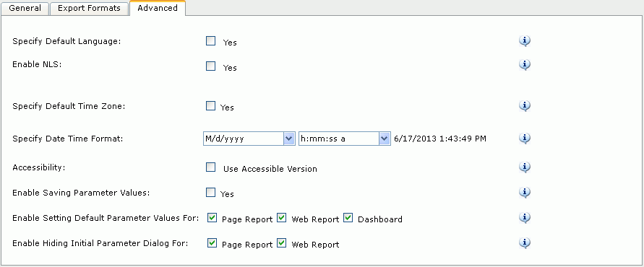644x267 pixels.
Task: Show info for Hiding Initial Parameter Dialog
Action: [525, 242]
